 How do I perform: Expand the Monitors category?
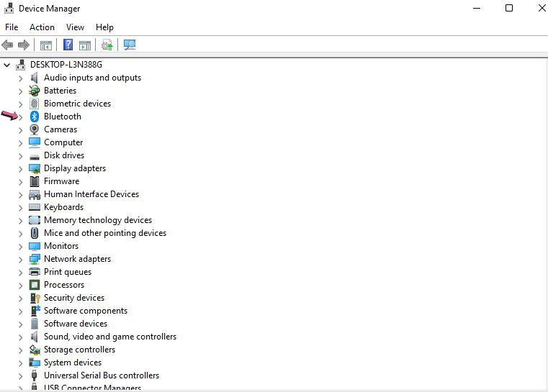[21, 247]
